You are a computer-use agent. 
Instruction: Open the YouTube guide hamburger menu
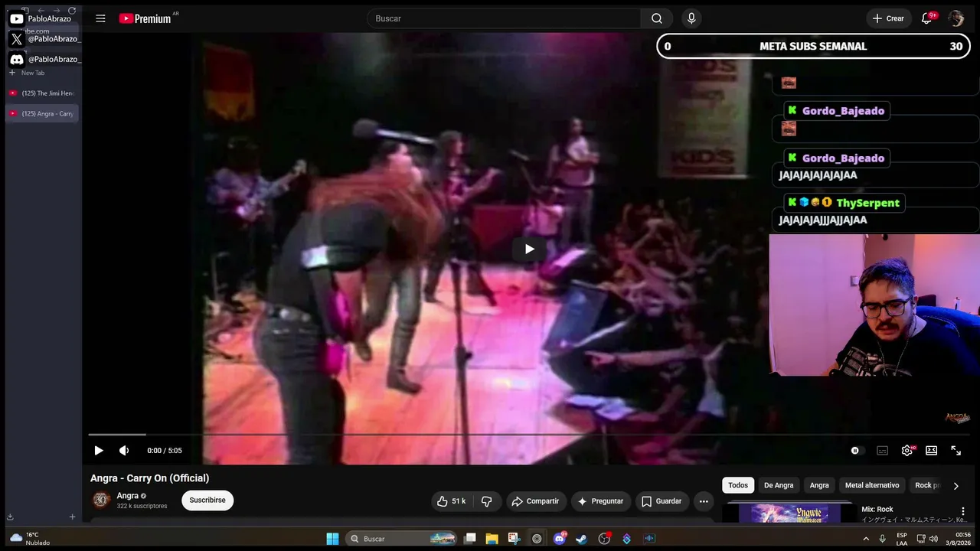(x=100, y=18)
